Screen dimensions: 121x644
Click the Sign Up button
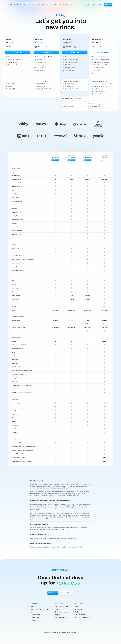point(108,5)
